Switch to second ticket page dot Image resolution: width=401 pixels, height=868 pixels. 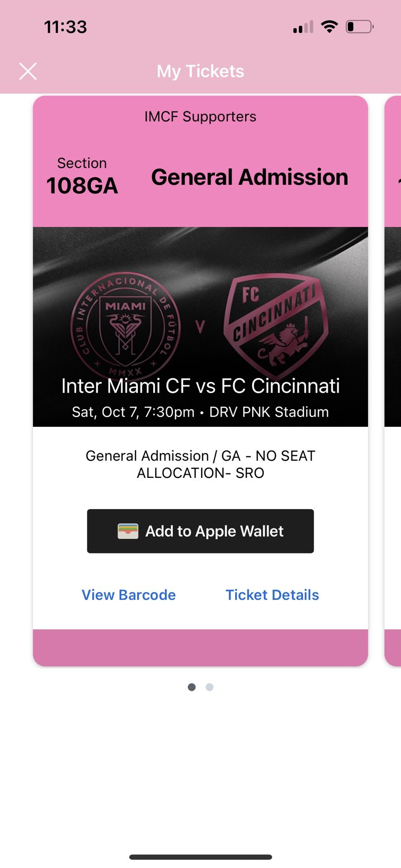209,687
